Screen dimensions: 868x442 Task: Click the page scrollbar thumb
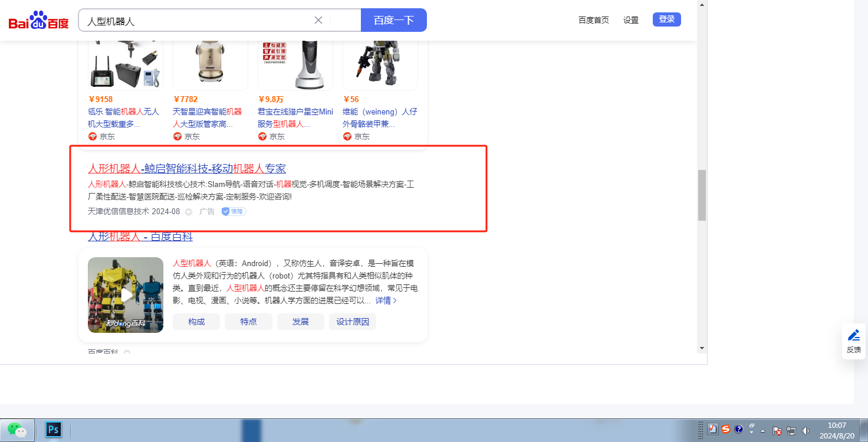click(x=702, y=195)
